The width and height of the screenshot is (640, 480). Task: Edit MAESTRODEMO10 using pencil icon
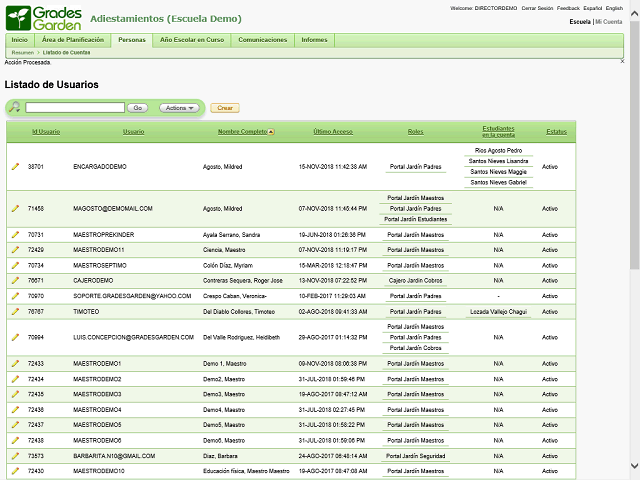15,471
